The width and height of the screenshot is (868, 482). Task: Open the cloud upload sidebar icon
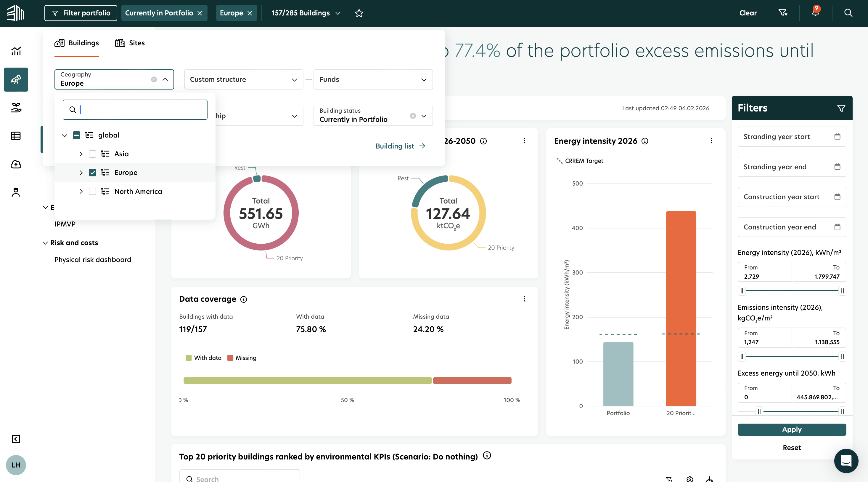[16, 164]
